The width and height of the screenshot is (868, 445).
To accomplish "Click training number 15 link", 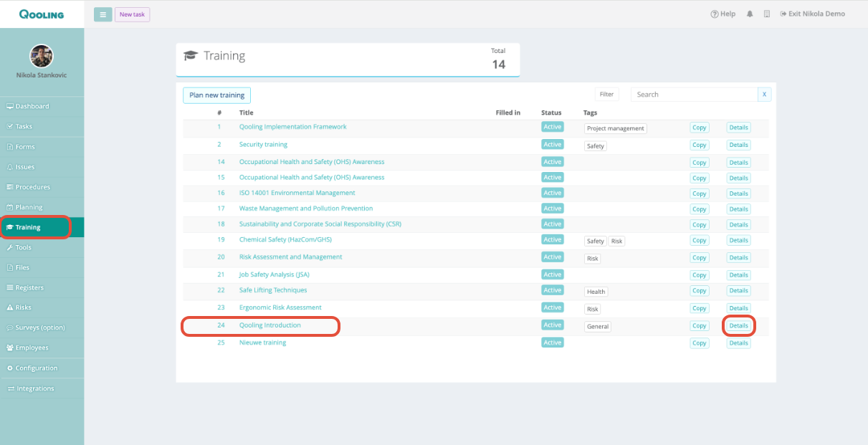I will click(x=221, y=177).
